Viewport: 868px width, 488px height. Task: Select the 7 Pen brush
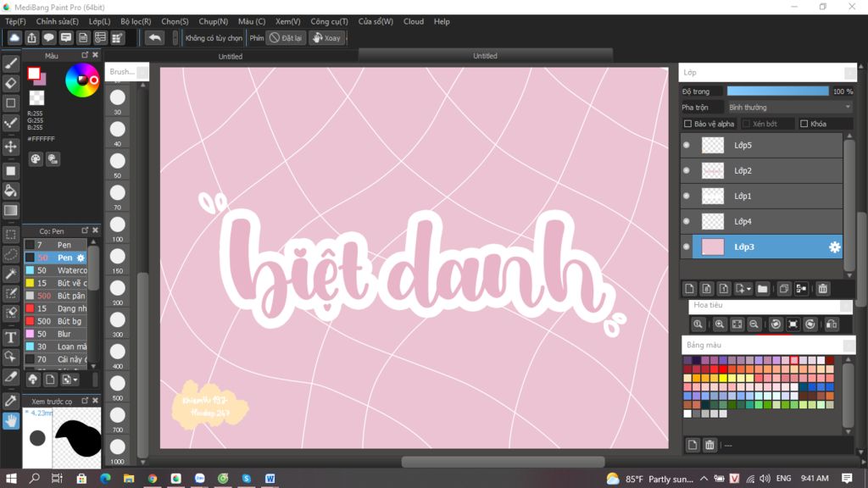click(55, 245)
